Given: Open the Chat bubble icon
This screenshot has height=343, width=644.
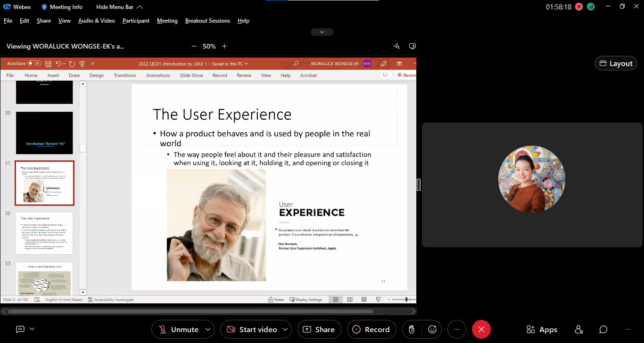Looking at the screenshot, I should 603,329.
